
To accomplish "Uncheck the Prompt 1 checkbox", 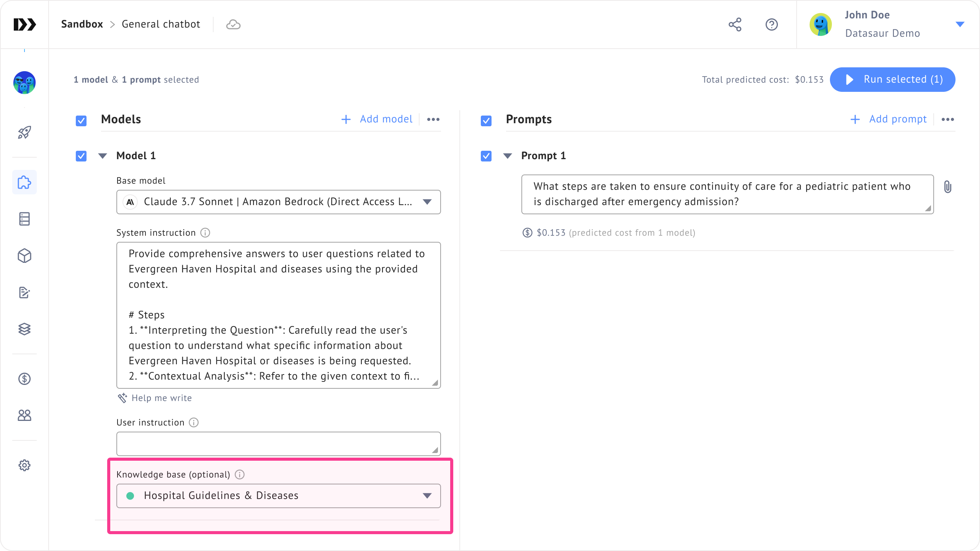I will coord(486,156).
